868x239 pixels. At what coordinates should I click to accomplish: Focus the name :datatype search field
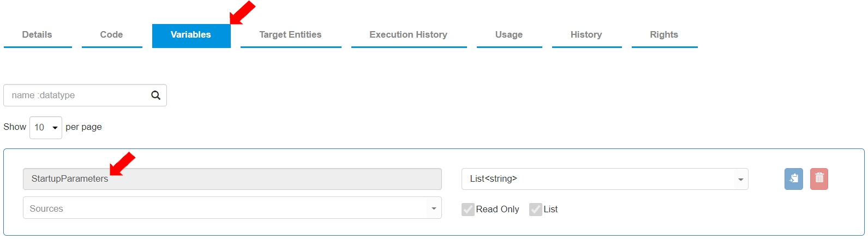76,95
